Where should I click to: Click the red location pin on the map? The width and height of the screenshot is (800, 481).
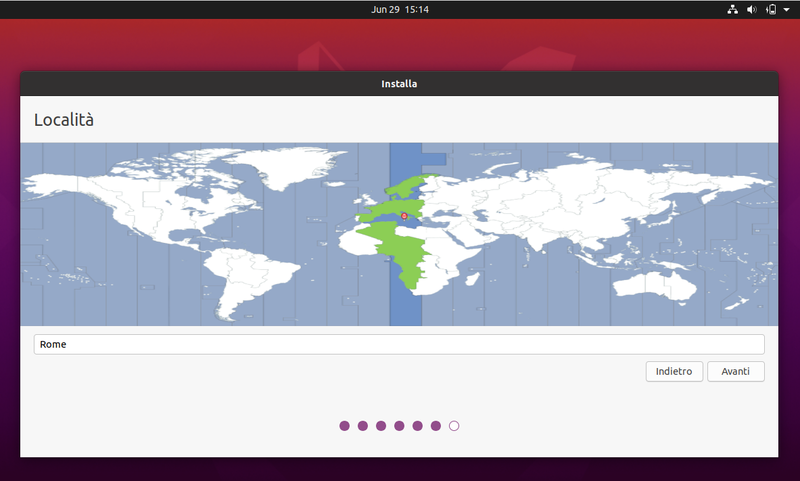tap(404, 216)
